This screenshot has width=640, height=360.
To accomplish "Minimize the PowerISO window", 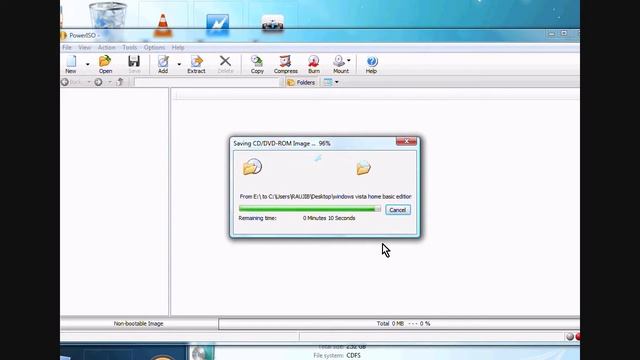I will [x=551, y=34].
